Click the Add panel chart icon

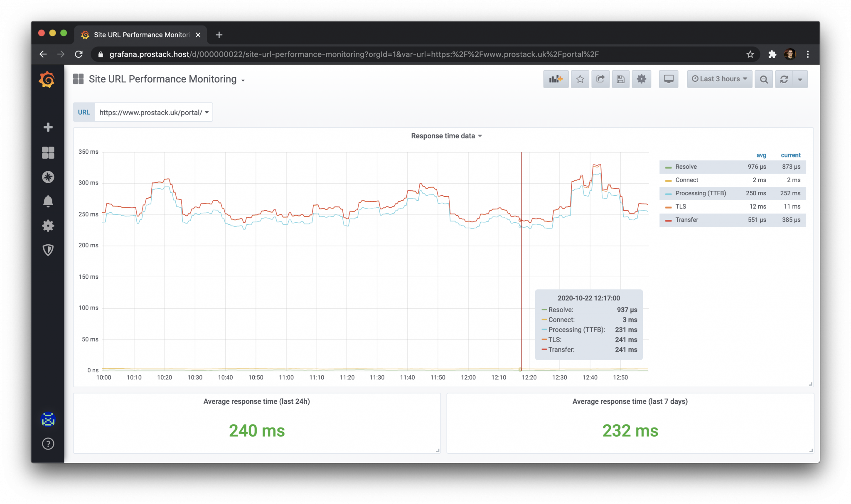click(555, 79)
